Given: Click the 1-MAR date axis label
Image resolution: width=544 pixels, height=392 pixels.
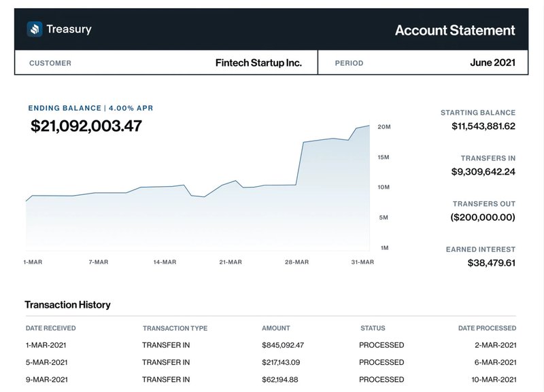Looking at the screenshot, I should pos(33,262).
